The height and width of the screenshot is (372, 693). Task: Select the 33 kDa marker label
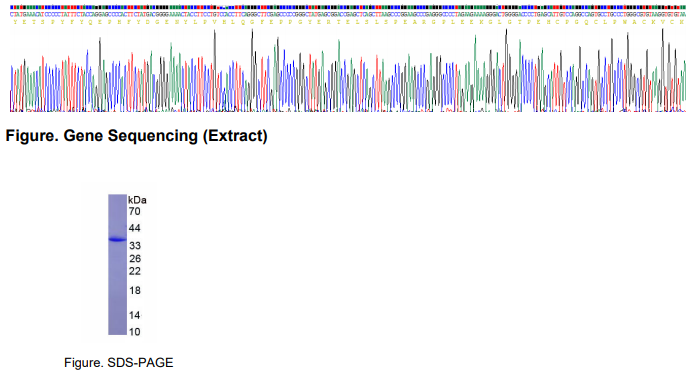click(135, 246)
